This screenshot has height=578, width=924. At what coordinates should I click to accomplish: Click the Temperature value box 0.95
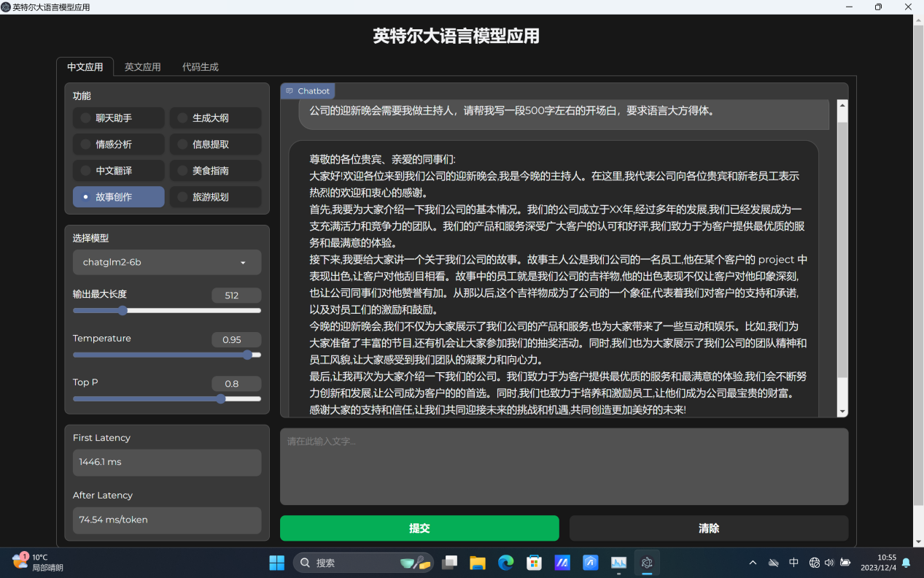pyautogui.click(x=236, y=339)
